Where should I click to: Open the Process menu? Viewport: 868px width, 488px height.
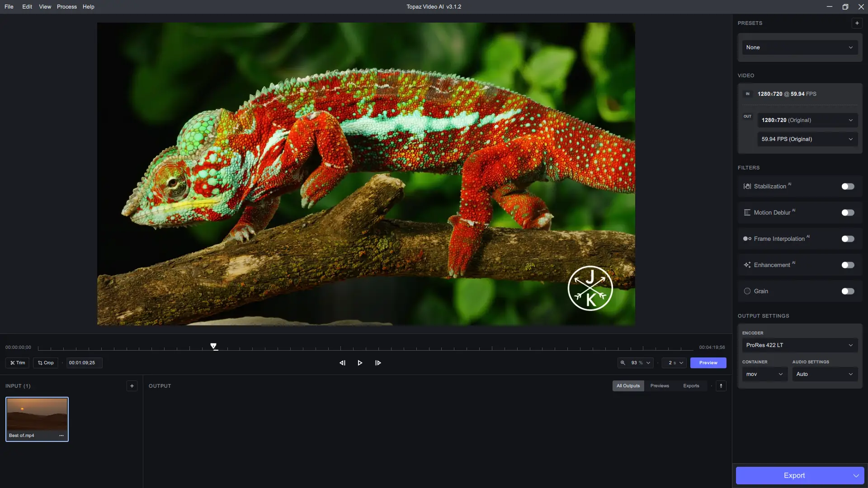(x=66, y=7)
